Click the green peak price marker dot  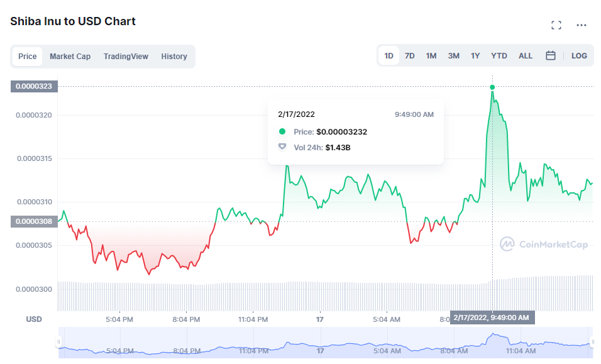pyautogui.click(x=492, y=87)
